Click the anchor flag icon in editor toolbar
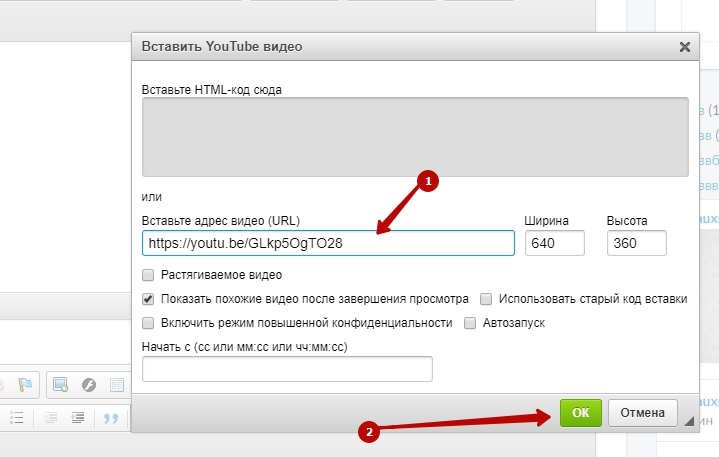This screenshot has height=457, width=719. pos(25,385)
